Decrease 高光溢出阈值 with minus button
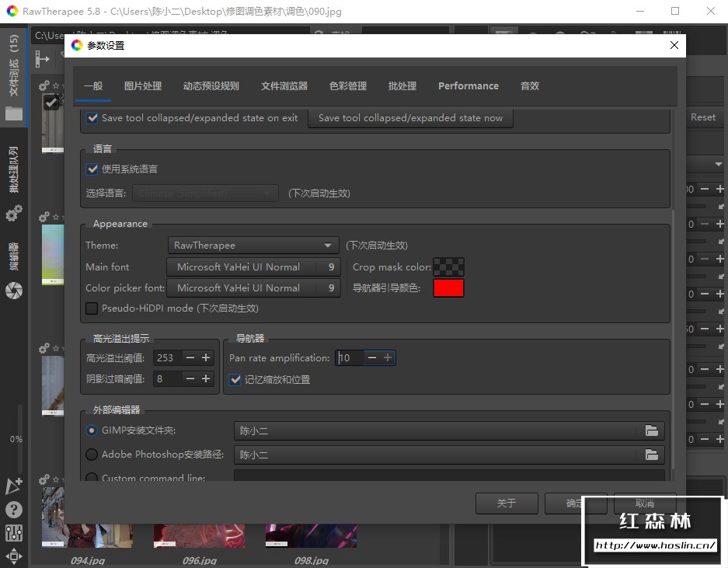728x568 pixels. click(190, 357)
